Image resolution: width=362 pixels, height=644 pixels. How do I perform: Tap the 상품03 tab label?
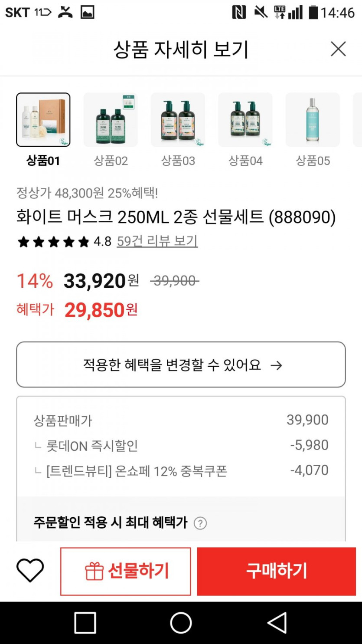[178, 161]
